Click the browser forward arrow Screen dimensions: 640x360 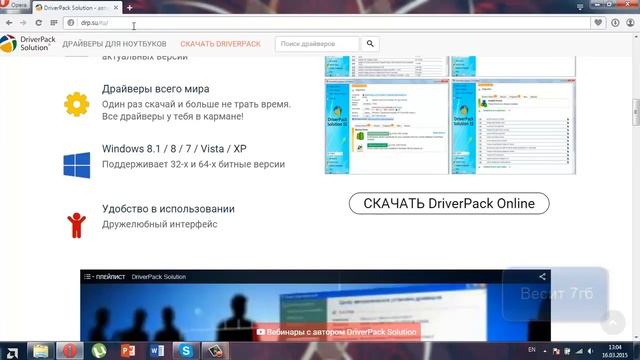coord(23,23)
